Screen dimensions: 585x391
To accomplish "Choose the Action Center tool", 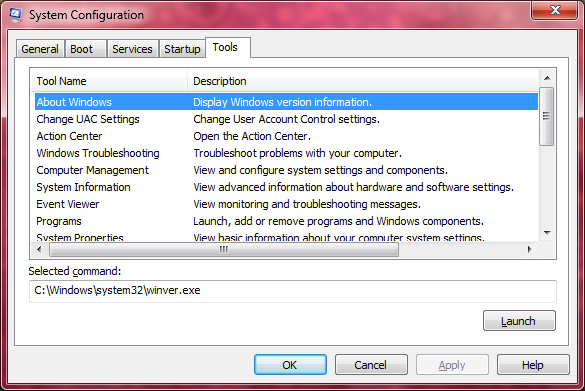I will tap(286, 136).
